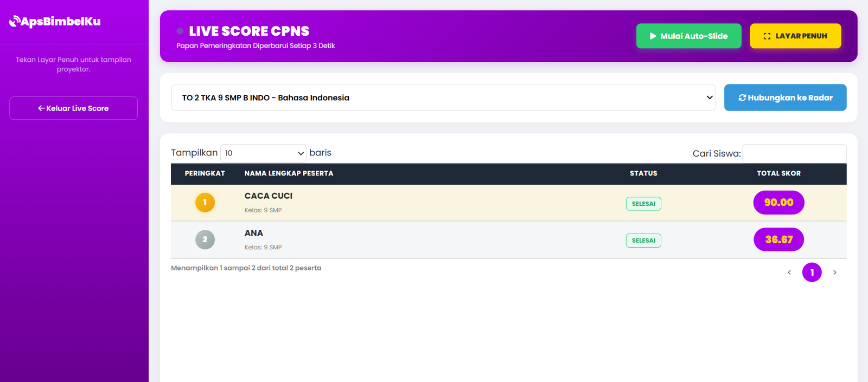Go to previous page using left chevron
This screenshot has height=382, width=868.
point(789,273)
